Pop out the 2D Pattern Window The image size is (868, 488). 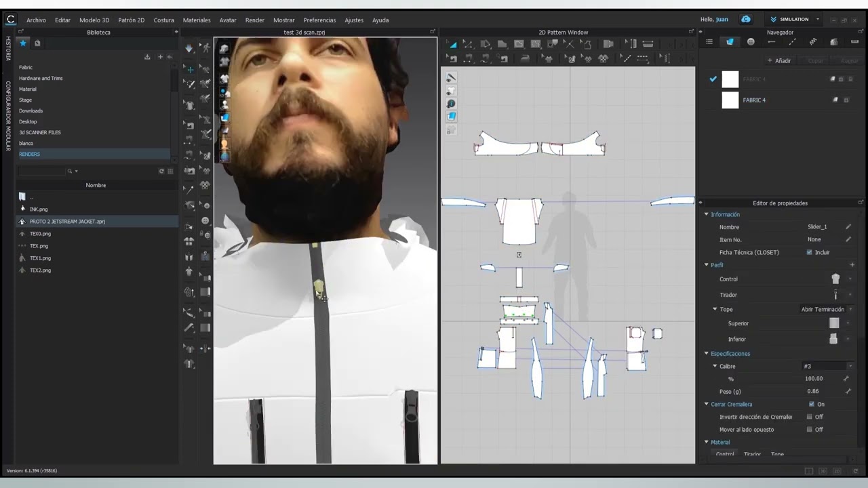691,32
